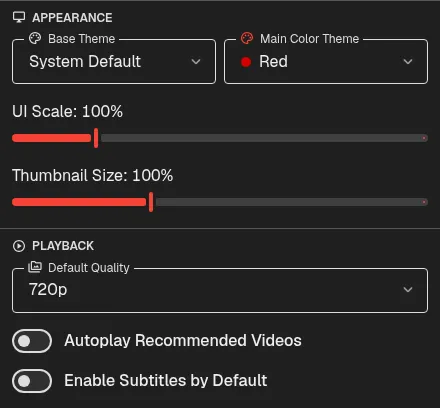Click the 'Main Color Theme' field label
The image size is (440, 408).
coord(309,39)
